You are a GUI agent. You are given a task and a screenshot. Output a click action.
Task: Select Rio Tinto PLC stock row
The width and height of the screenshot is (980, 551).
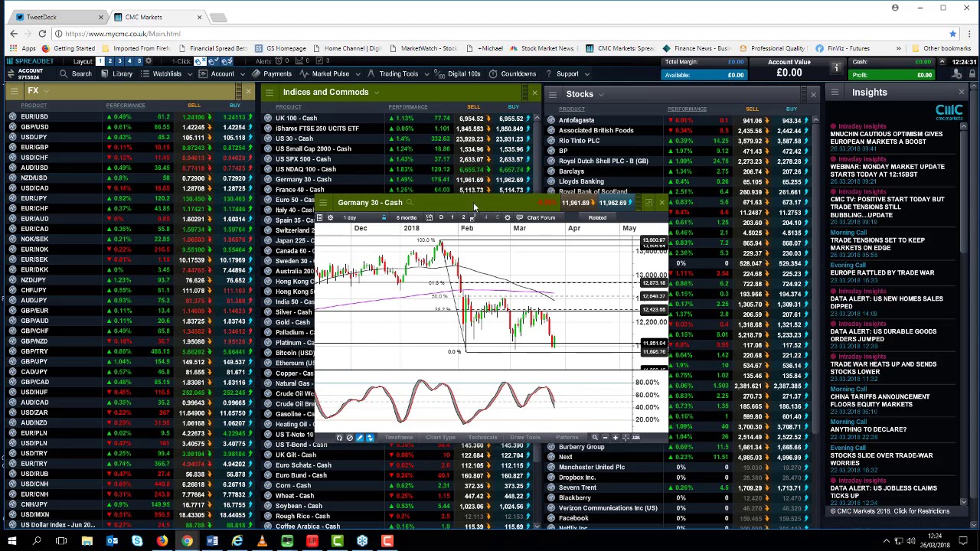678,141
